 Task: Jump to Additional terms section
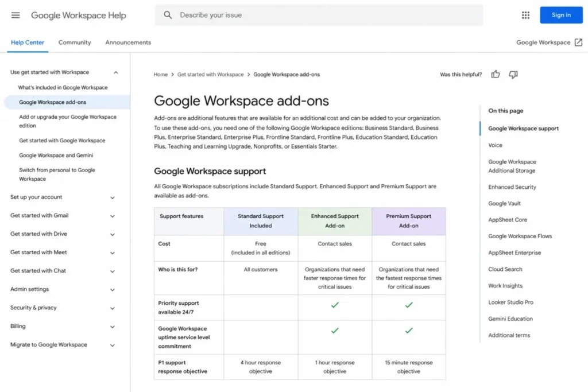click(x=509, y=335)
